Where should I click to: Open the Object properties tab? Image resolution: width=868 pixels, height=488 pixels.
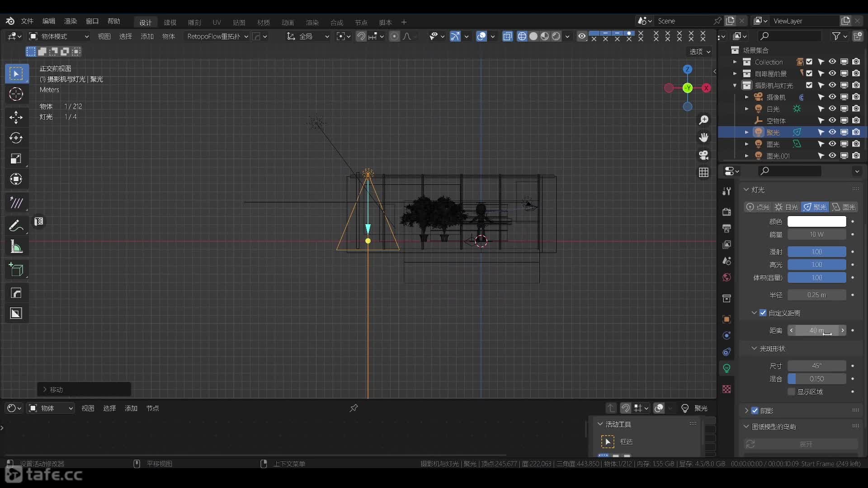click(x=726, y=319)
